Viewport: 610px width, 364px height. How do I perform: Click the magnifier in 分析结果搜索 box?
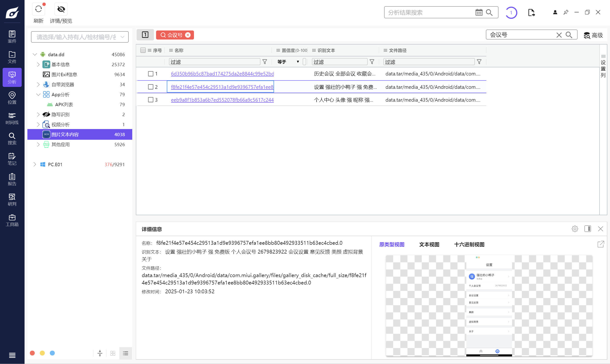pyautogui.click(x=489, y=12)
